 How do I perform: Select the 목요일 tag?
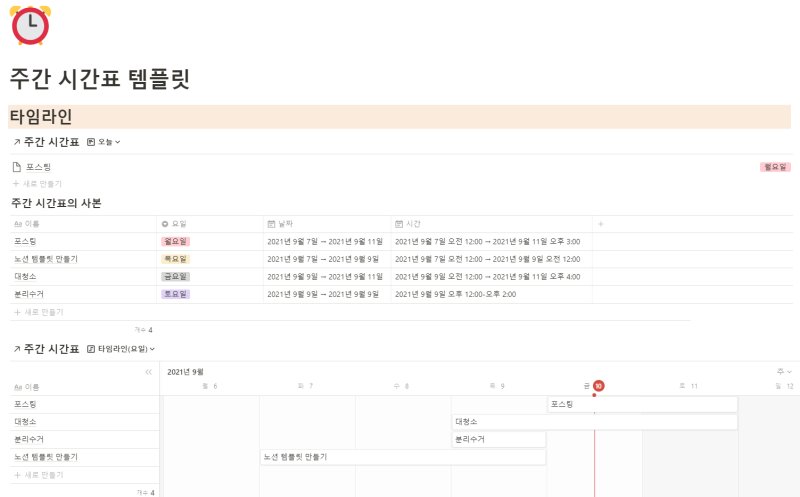coord(175,259)
